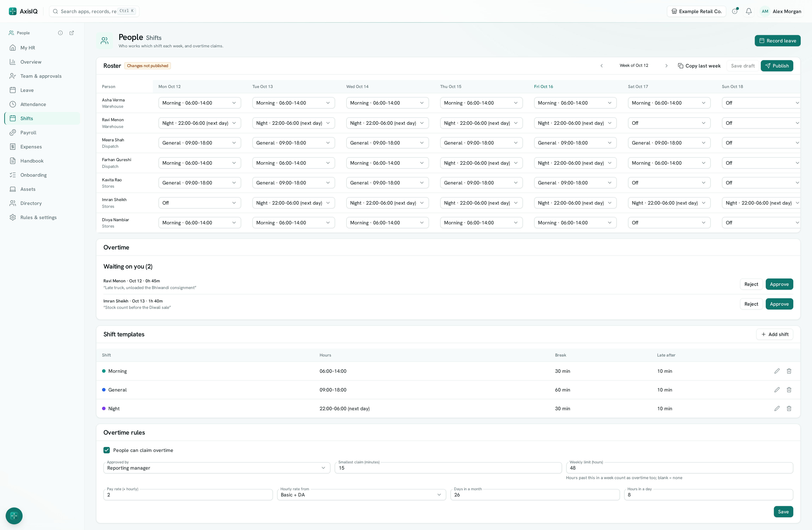Open Divya Nambiar's Tue Oct 13 shift dropdown
812x530 pixels.
pos(293,223)
